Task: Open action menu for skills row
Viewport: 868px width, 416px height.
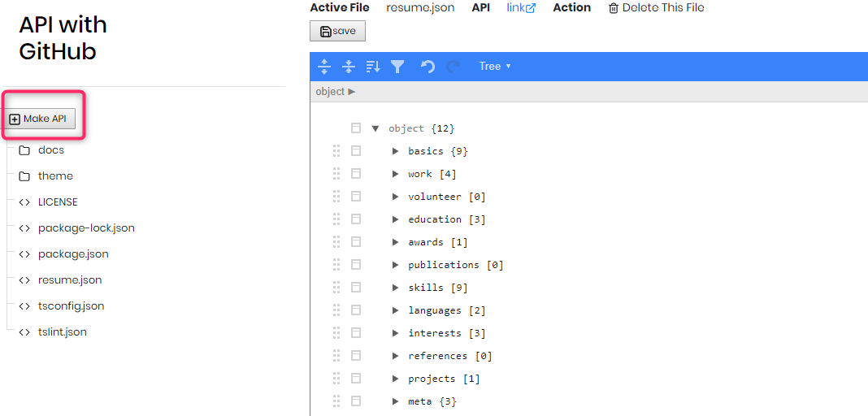Action: pos(356,287)
